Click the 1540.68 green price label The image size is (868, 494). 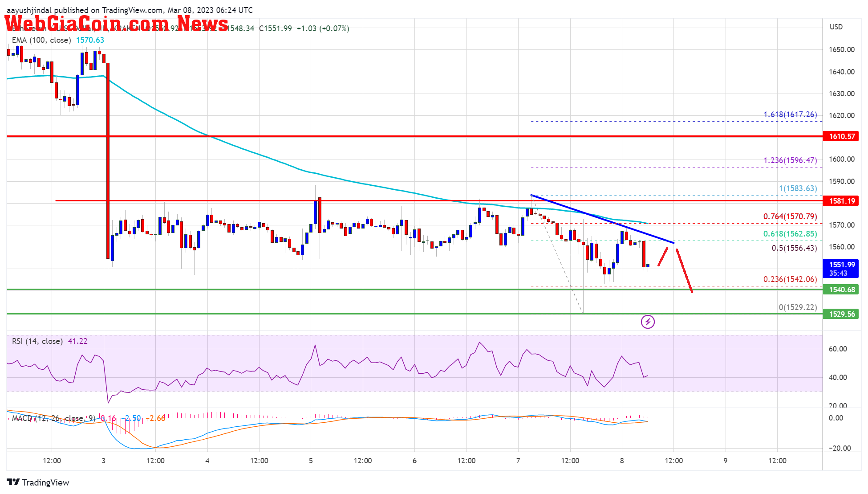[841, 290]
